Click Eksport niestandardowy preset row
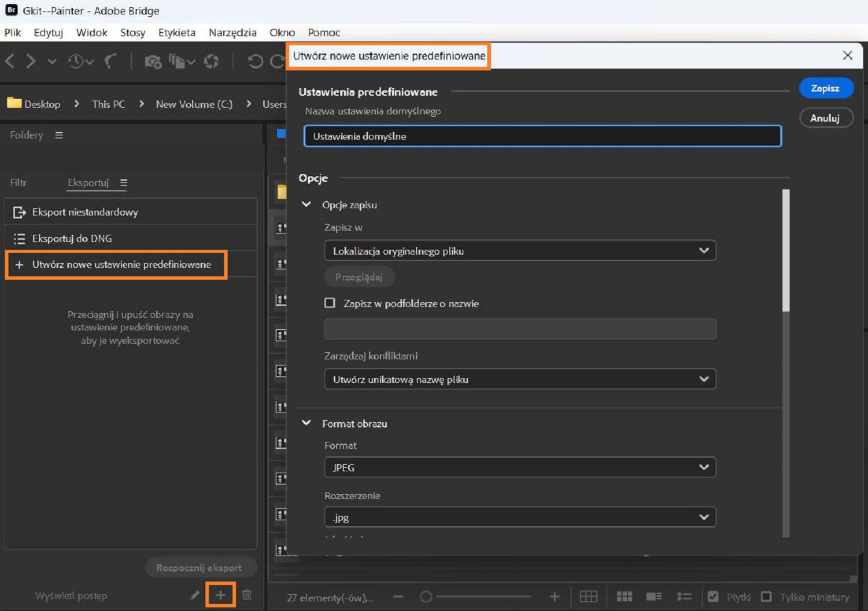Screen dimensions: 868x611 [x=131, y=212]
